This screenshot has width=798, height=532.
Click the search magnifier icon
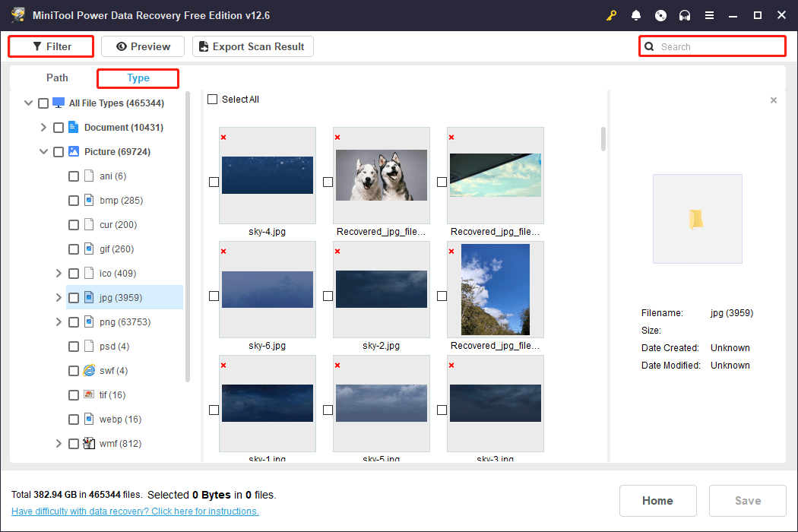click(x=650, y=46)
